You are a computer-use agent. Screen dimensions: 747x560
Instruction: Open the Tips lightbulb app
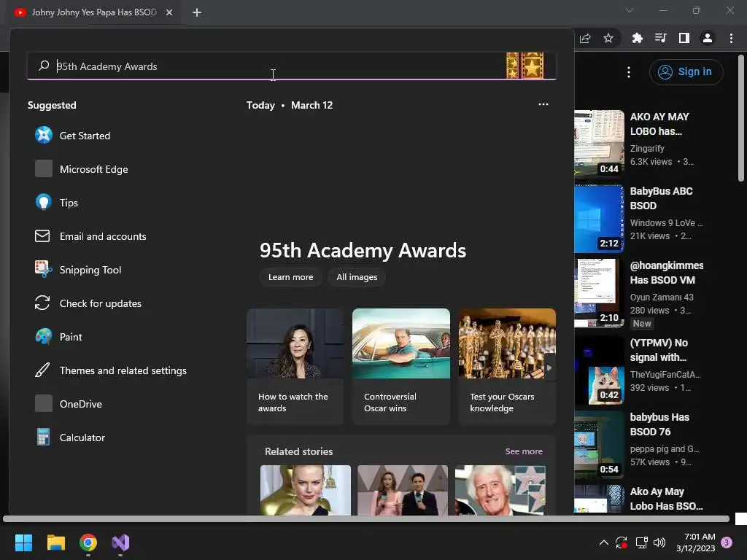pyautogui.click(x=43, y=203)
